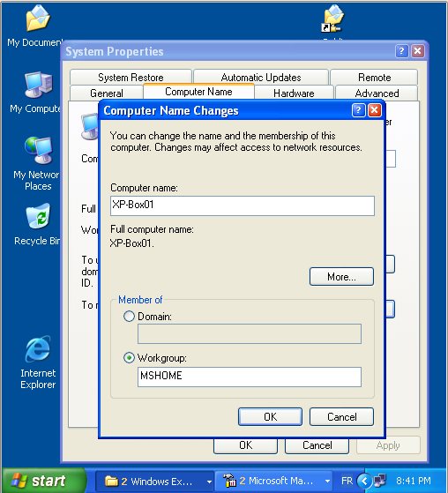
Task: Click the full computer name text XP-Box01.
Action: pyautogui.click(x=132, y=243)
